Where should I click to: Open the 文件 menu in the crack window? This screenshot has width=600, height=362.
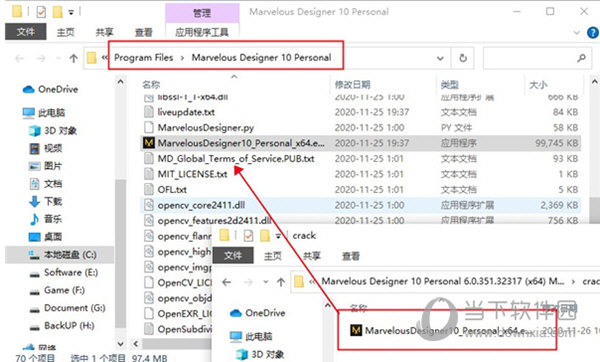coord(233,256)
